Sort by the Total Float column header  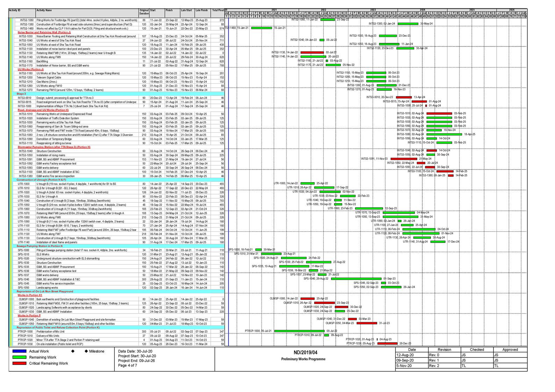218,10
